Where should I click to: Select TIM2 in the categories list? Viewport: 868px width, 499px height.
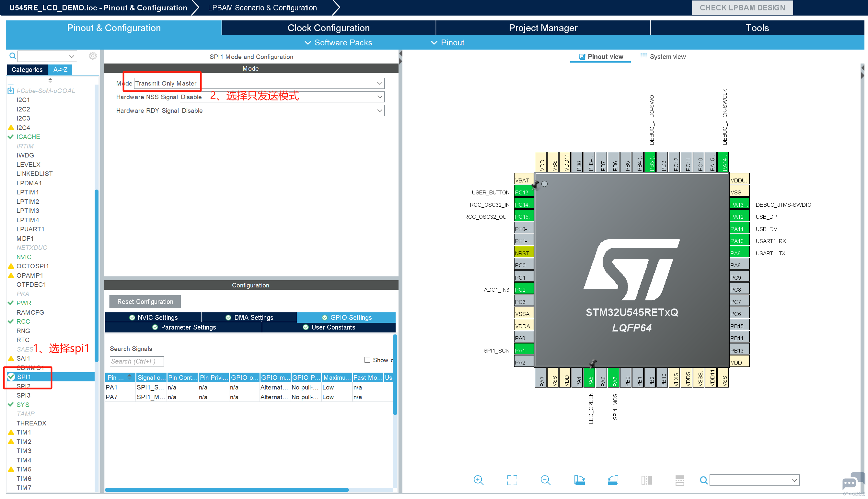pos(24,441)
